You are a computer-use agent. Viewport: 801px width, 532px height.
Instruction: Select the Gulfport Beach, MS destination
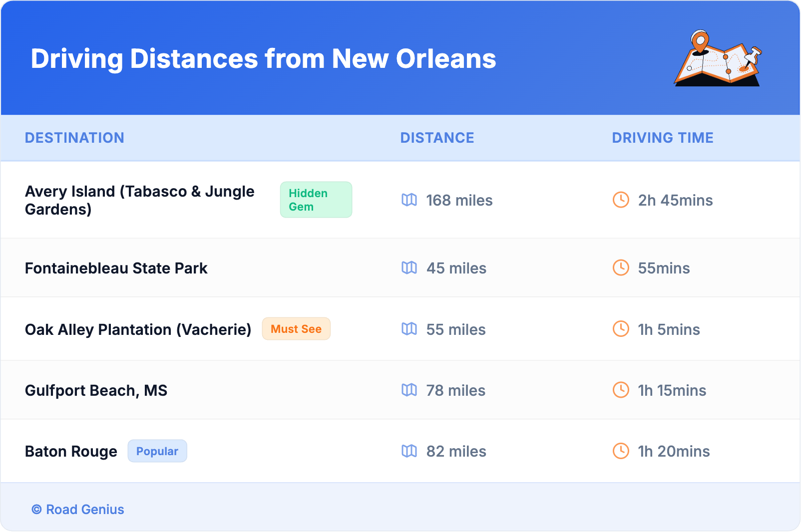point(96,390)
